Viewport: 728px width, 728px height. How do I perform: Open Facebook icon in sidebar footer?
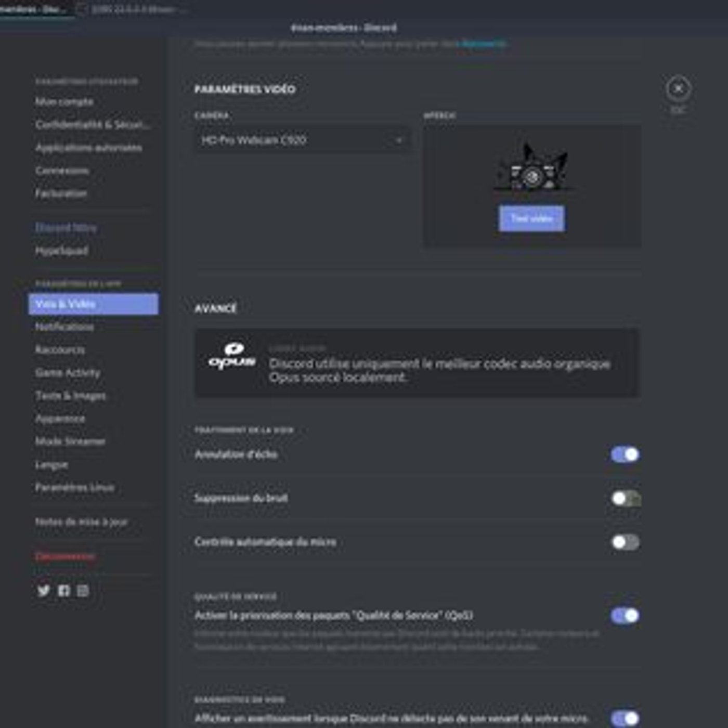(63, 591)
